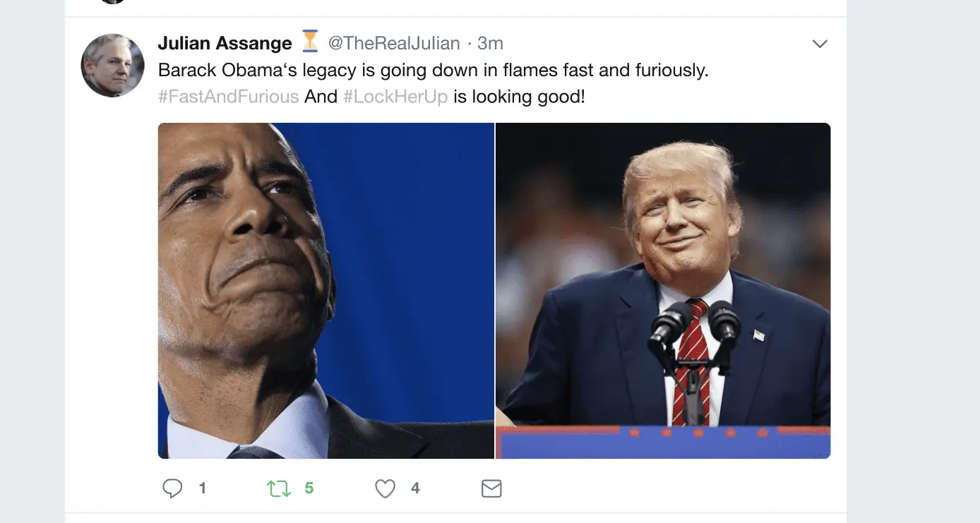
Task: Click the like count number 4
Action: (415, 488)
